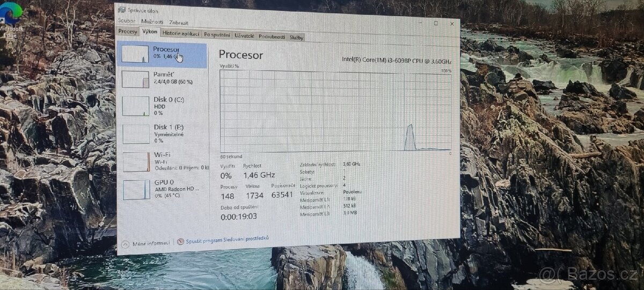Select the Procesor mini graph thumbnail

coord(135,54)
